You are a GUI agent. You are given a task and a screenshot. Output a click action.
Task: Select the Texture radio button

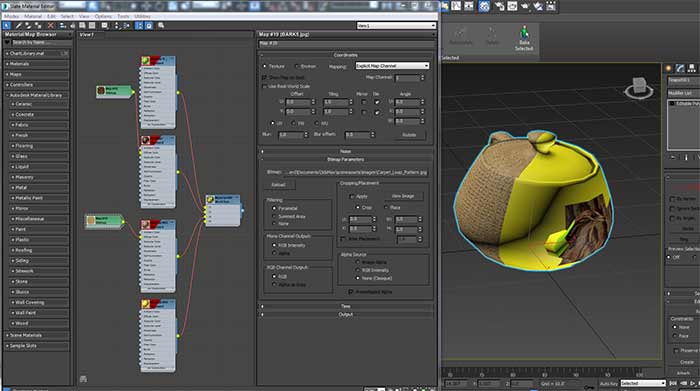[265, 66]
